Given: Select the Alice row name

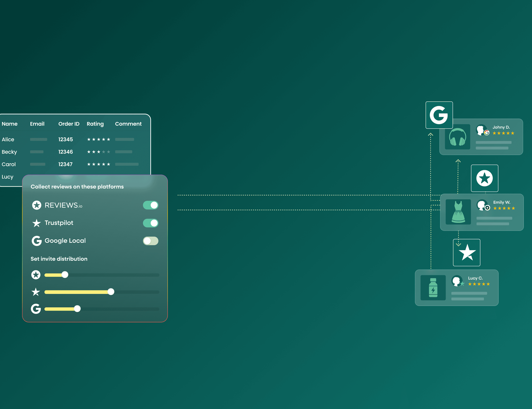Looking at the screenshot, I should [8, 139].
